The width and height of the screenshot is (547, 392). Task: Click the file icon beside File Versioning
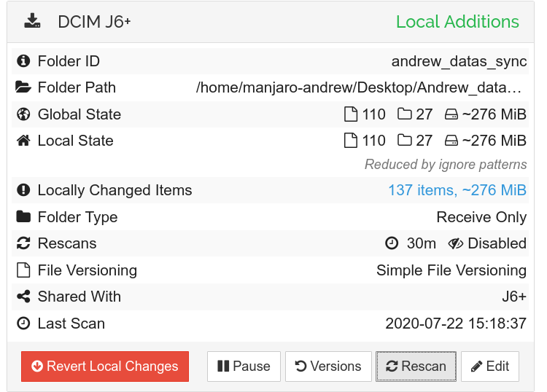[x=23, y=270]
